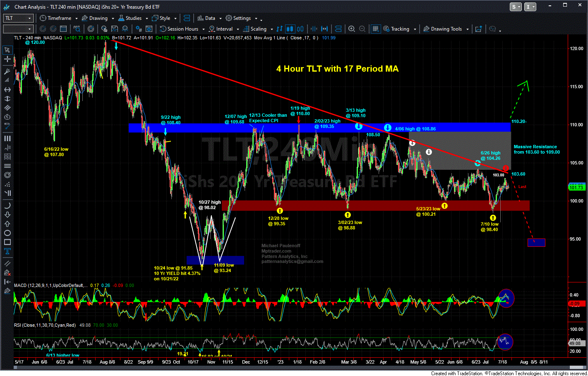The width and height of the screenshot is (588, 376).
Task: Choose the parallel lines channel tool
Action: coord(7,108)
